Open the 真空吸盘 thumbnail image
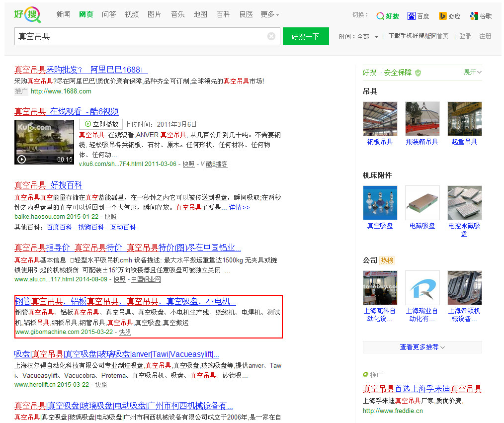This screenshot has height=423, width=504. (x=380, y=203)
